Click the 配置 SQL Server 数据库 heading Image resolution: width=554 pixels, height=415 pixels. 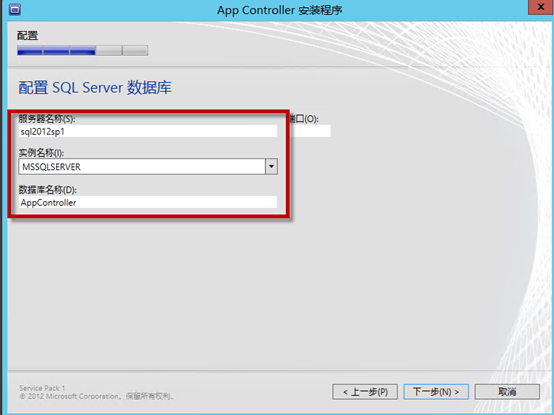point(95,88)
